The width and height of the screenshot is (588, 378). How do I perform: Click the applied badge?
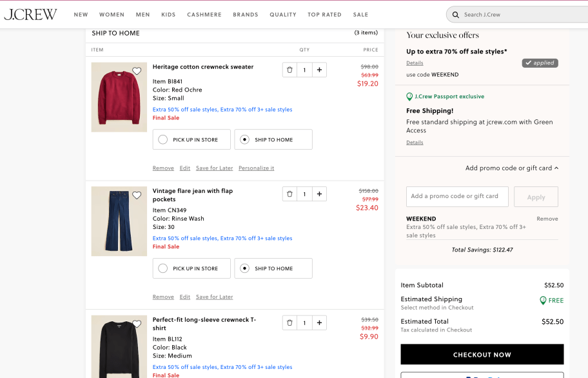[540, 63]
